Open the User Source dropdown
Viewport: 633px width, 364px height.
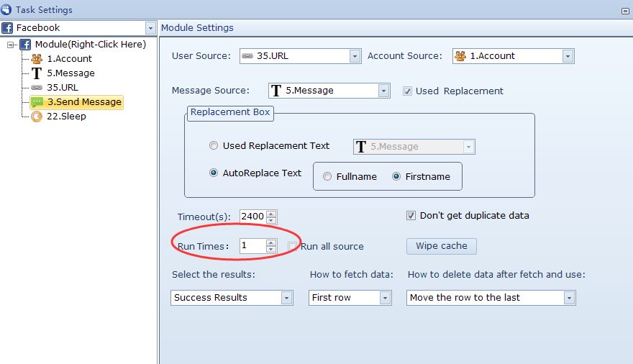(355, 56)
